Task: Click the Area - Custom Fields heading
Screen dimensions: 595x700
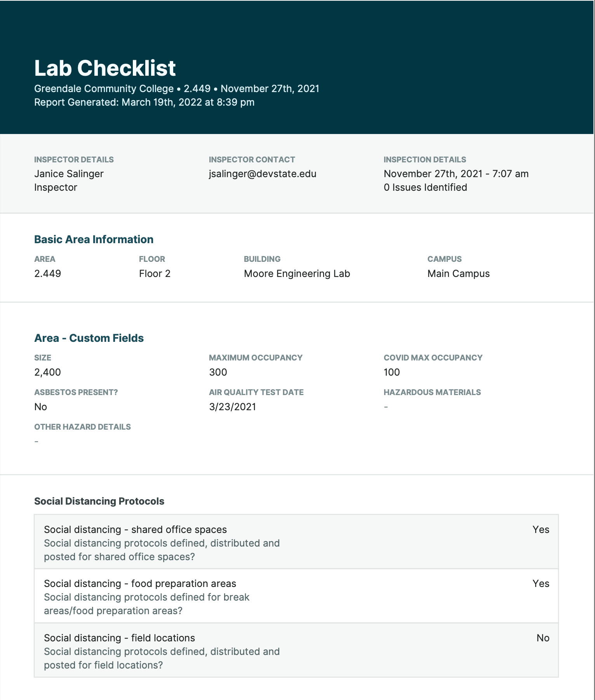Action: coord(89,338)
